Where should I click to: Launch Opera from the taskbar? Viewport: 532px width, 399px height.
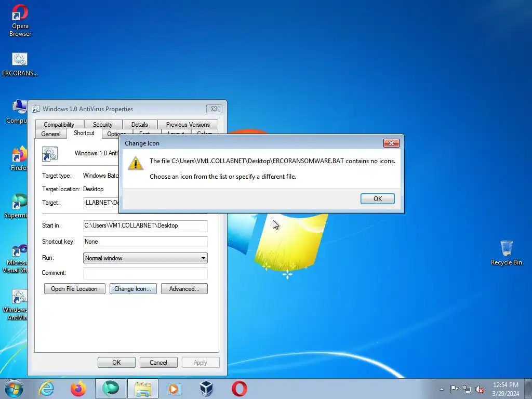pos(239,389)
